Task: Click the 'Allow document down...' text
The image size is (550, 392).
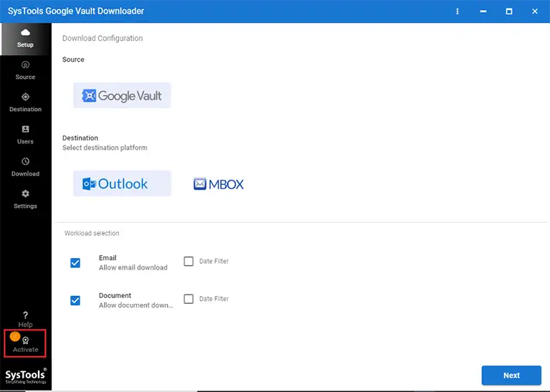Action: (x=136, y=305)
